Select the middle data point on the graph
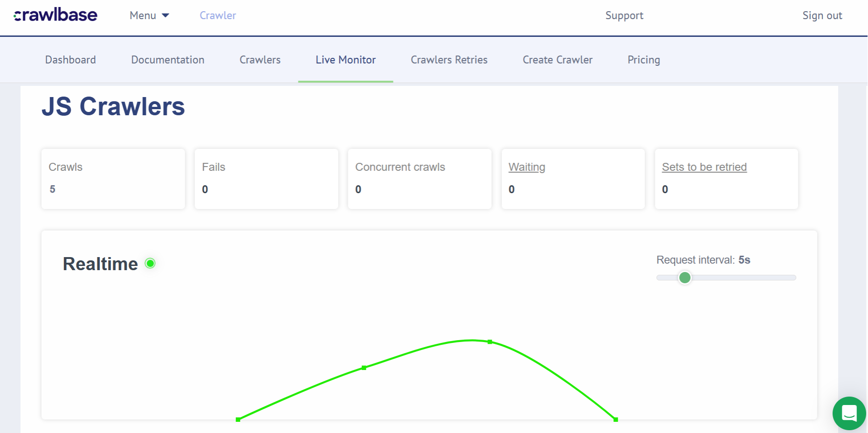Viewport: 868px width, 433px height. 364,368
